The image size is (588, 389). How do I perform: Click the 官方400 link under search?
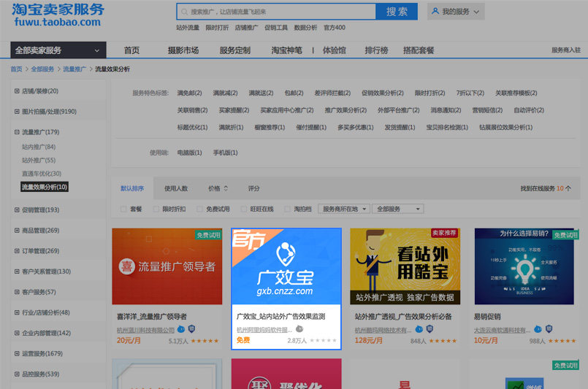pyautogui.click(x=335, y=27)
